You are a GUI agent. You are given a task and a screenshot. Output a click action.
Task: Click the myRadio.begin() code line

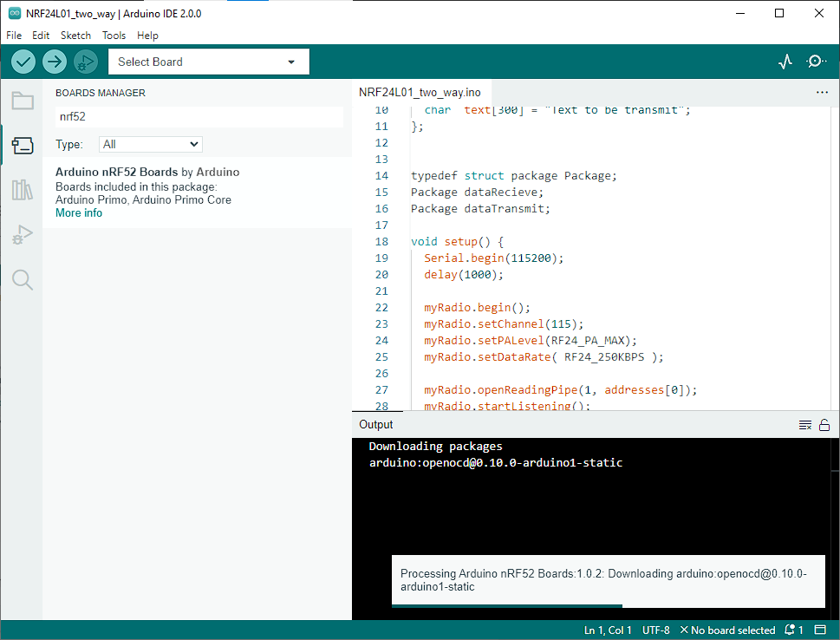[477, 307]
